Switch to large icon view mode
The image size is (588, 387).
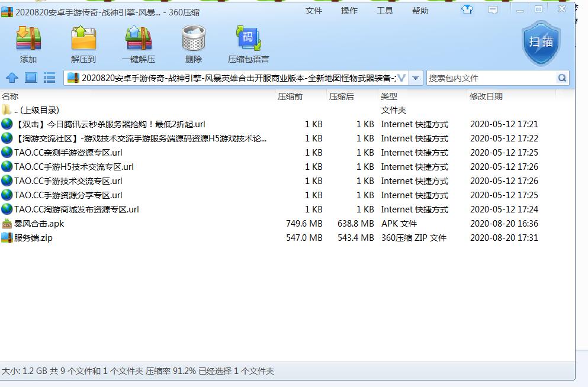[x=31, y=78]
